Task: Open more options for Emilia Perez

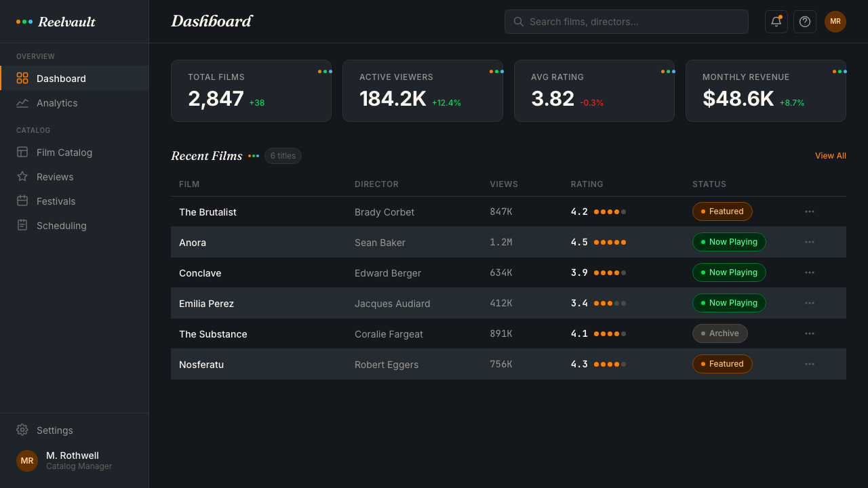Action: coord(810,303)
